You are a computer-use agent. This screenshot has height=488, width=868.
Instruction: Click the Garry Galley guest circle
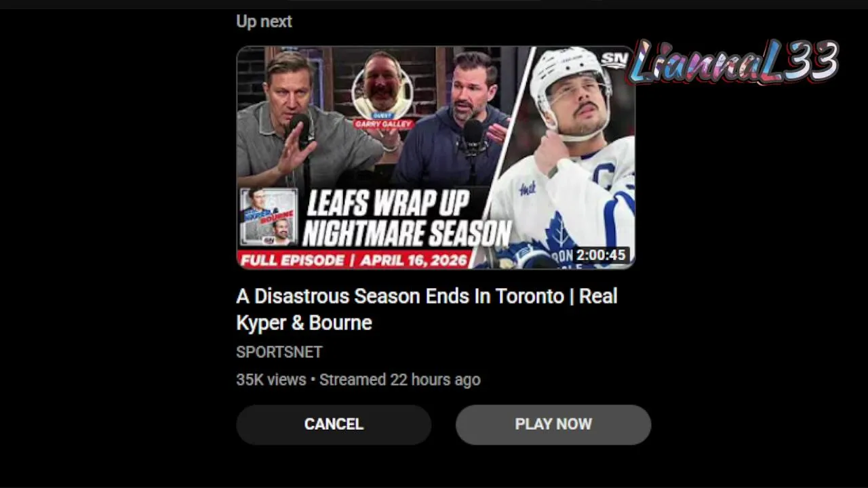pos(382,91)
